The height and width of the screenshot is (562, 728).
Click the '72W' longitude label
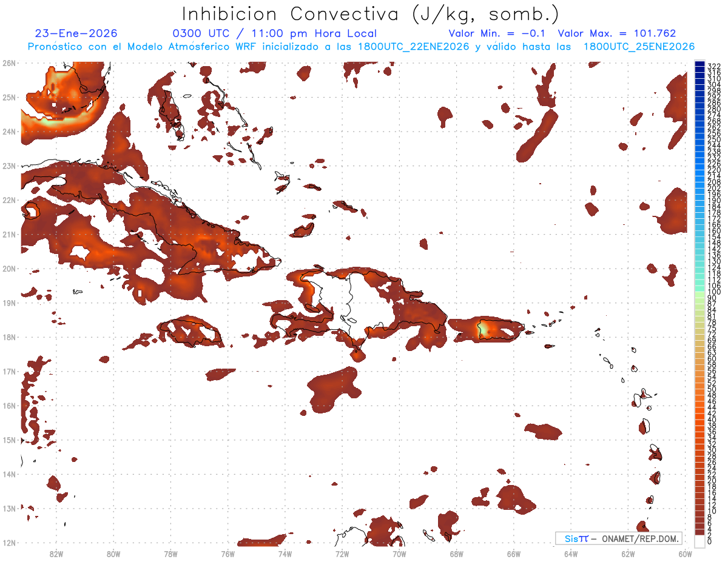coord(342,554)
